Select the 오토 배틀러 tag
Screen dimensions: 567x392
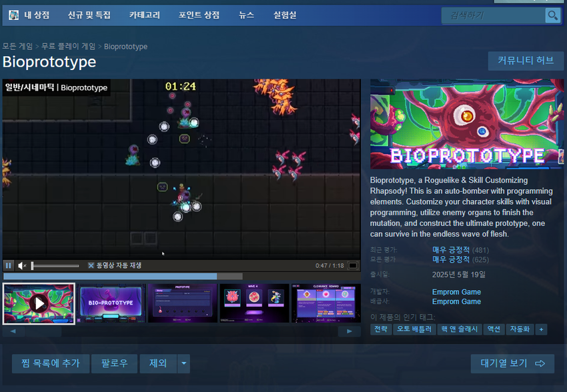414,329
